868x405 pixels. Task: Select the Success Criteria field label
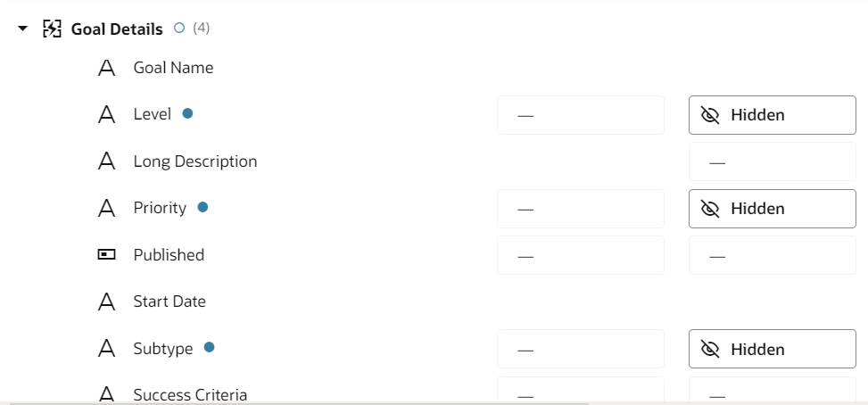(x=190, y=395)
